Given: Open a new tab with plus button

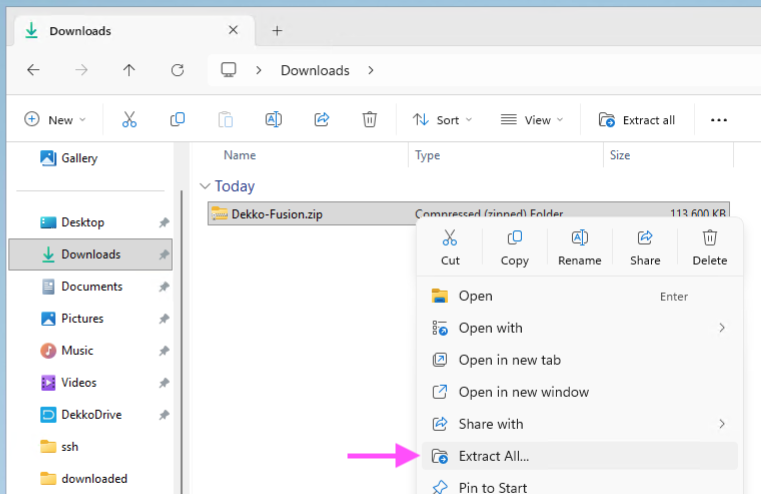Looking at the screenshot, I should 277,31.
